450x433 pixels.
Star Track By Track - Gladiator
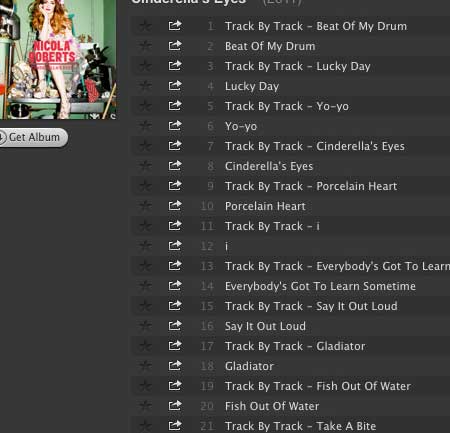click(x=145, y=346)
